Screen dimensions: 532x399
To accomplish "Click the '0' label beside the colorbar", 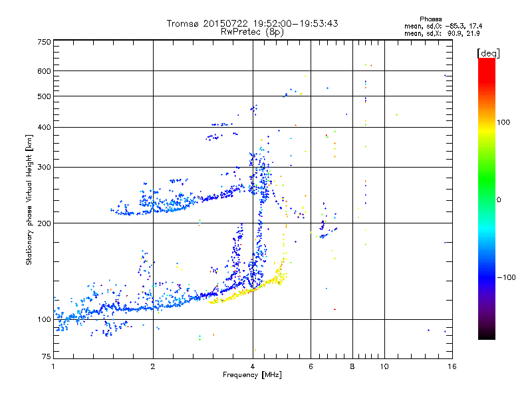I will (499, 199).
